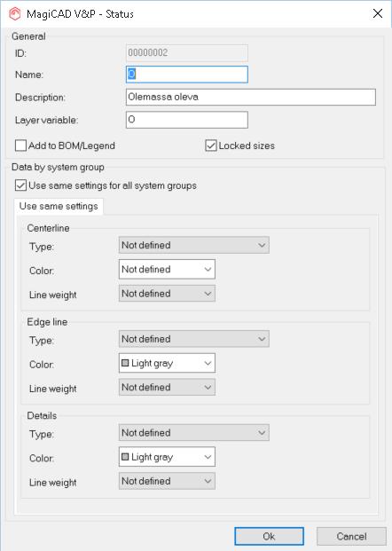Expand the Centerline Line weight dropdown
This screenshot has height=551, width=392.
point(167,293)
